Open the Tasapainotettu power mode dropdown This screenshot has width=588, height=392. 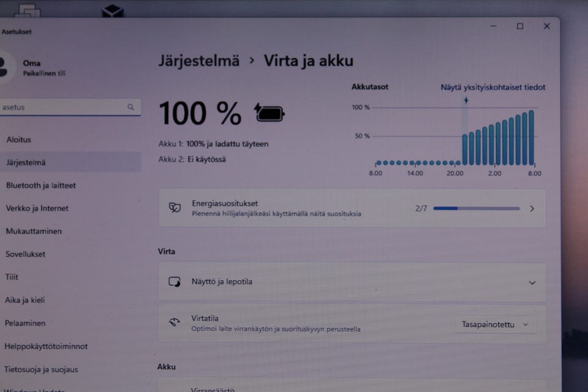(495, 325)
